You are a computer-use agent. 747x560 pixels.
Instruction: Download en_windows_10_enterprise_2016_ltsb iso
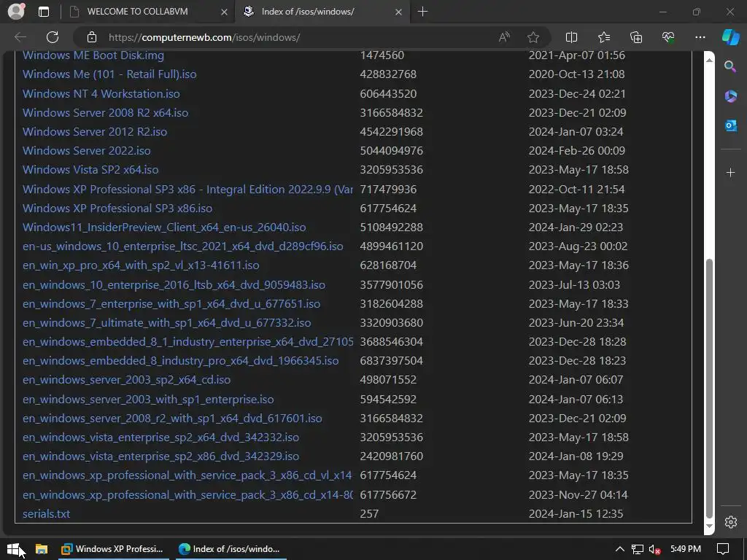[x=174, y=285]
